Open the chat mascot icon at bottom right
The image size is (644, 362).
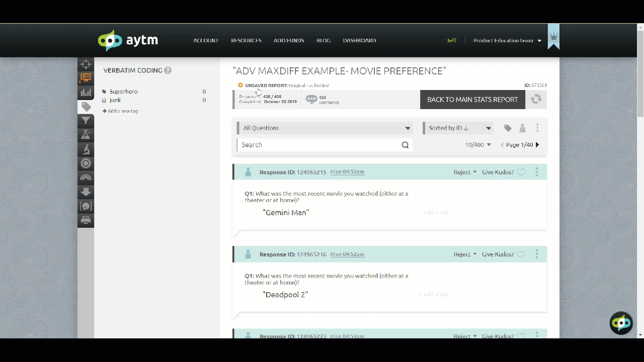(x=621, y=323)
